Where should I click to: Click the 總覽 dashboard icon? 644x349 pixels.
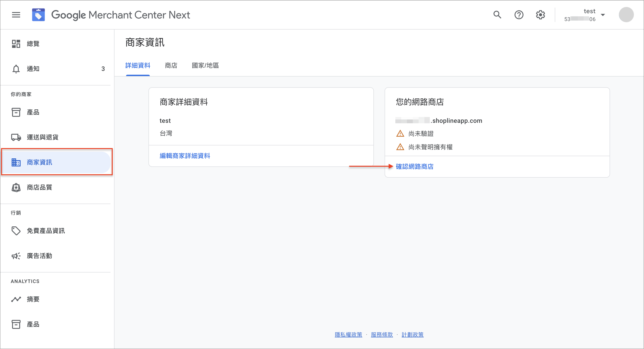[16, 44]
